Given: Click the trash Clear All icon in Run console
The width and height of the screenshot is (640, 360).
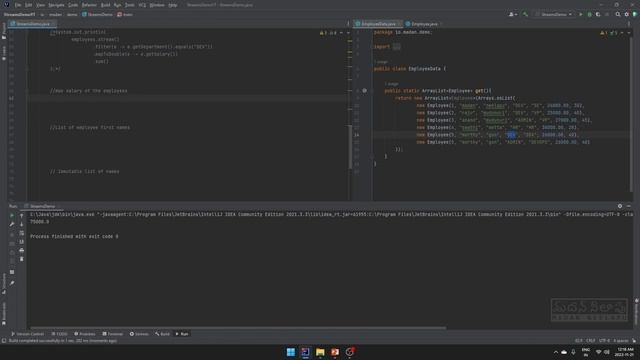Looking at the screenshot, I should 22,259.
